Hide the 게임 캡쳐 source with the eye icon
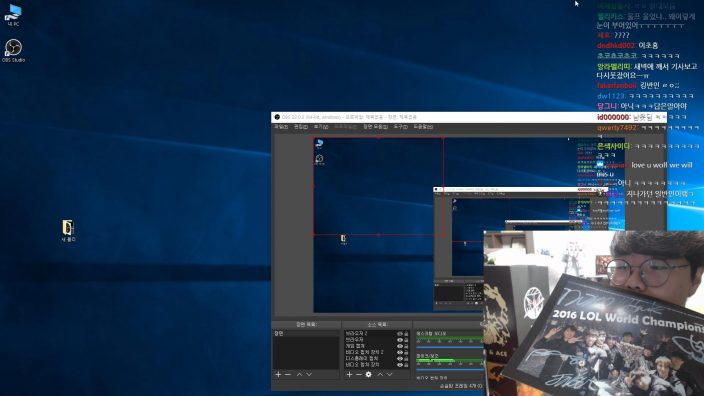704x396 pixels. tap(400, 346)
